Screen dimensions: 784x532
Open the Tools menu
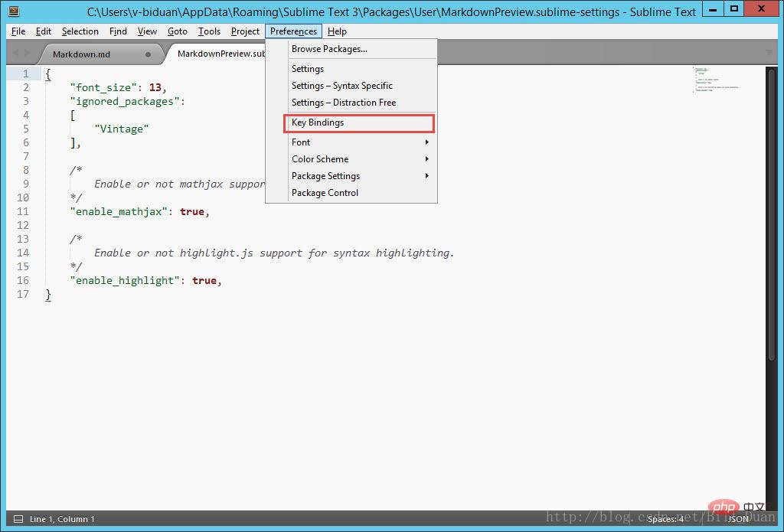(209, 31)
